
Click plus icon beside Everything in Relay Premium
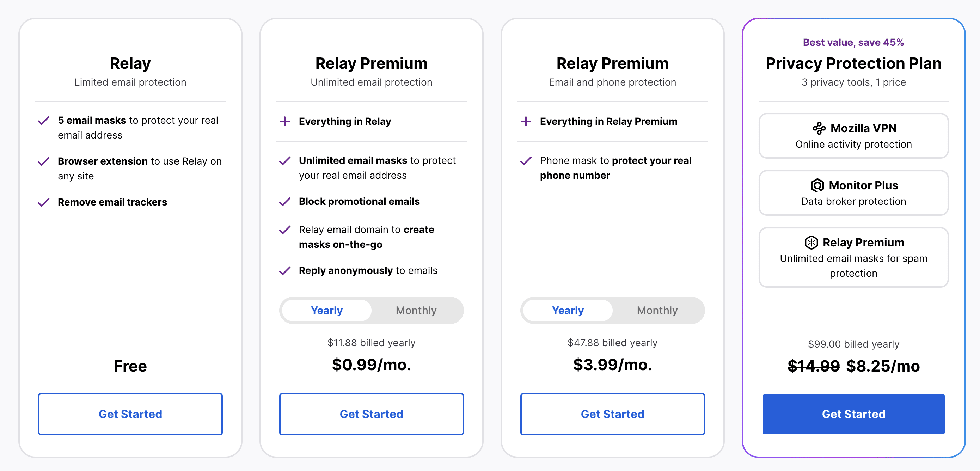pyautogui.click(x=526, y=121)
